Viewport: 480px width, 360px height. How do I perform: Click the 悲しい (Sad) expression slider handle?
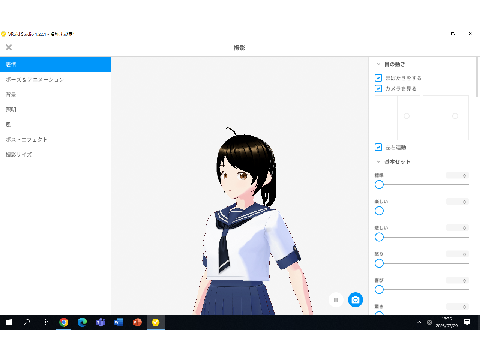[379, 237]
